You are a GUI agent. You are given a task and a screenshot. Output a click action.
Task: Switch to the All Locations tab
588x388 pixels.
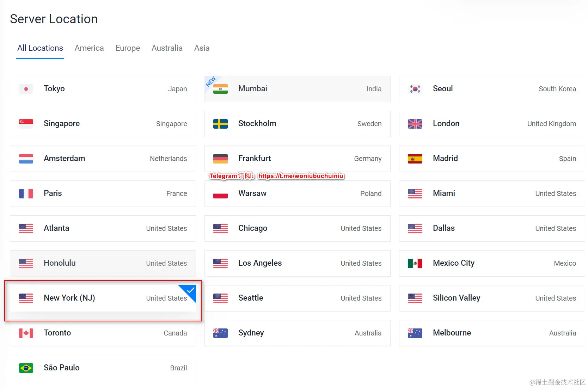tap(40, 48)
